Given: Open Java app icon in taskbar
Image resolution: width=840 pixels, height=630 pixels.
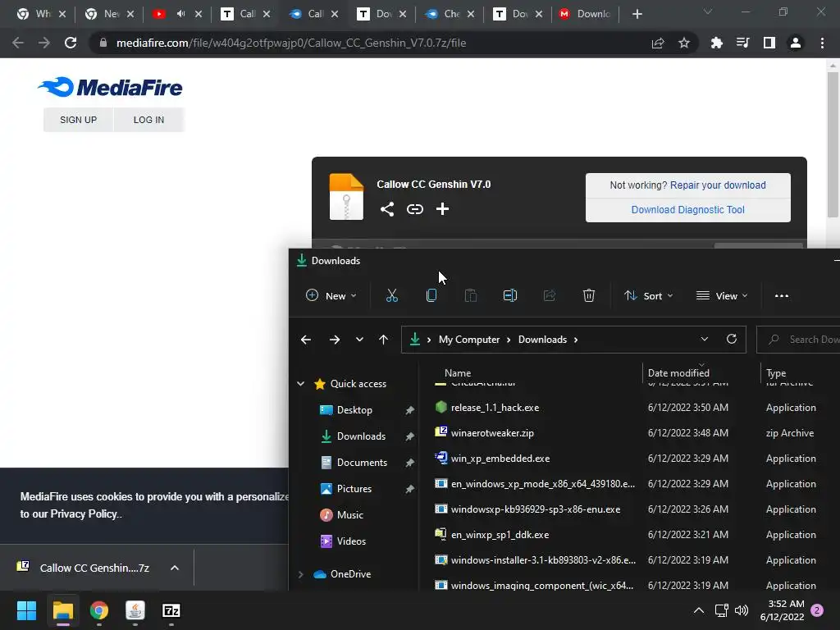Looking at the screenshot, I should point(135,610).
